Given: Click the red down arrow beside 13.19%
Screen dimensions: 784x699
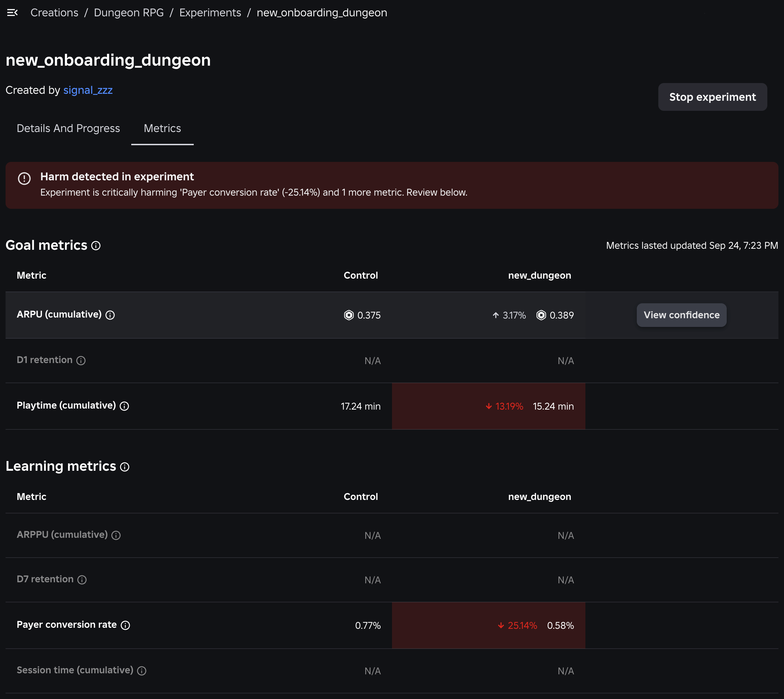Looking at the screenshot, I should tap(489, 406).
